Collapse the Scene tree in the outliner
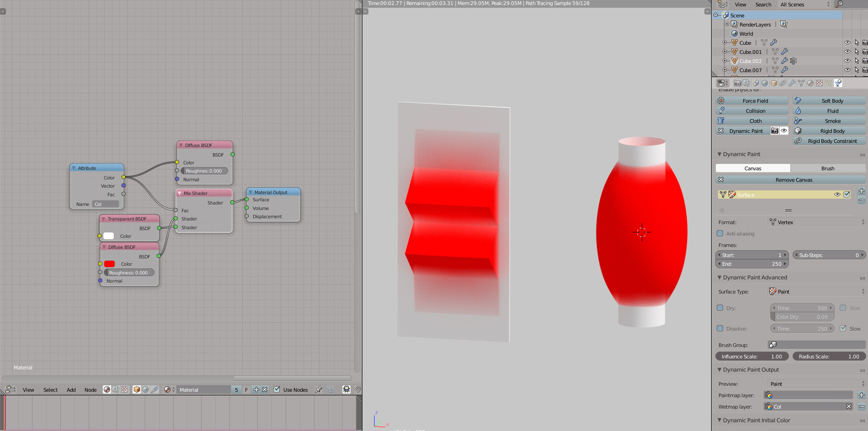The image size is (868, 431). coord(716,15)
